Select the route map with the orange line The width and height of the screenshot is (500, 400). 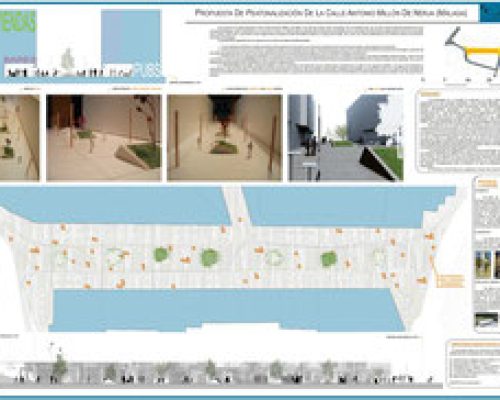coord(472,55)
